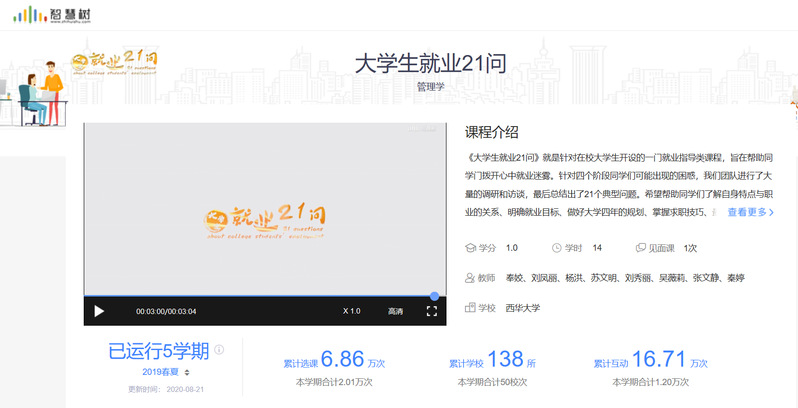798x408 pixels.
Task: Click the 查看更多 link to expand the introduction
Action: pos(751,212)
